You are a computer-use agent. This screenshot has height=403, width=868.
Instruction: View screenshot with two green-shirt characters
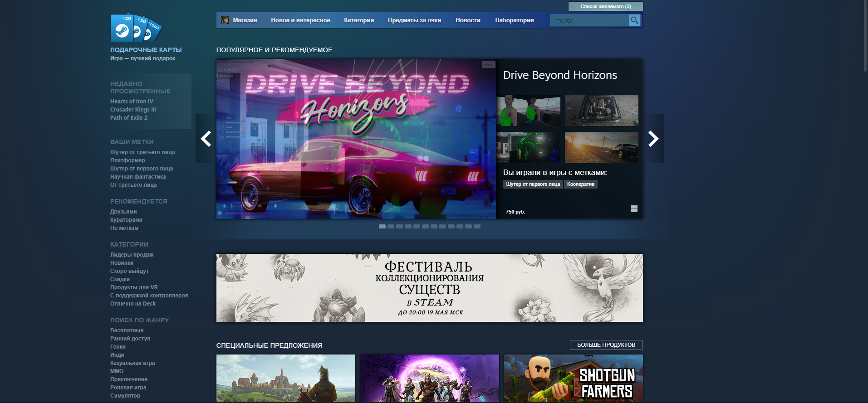coord(529,110)
